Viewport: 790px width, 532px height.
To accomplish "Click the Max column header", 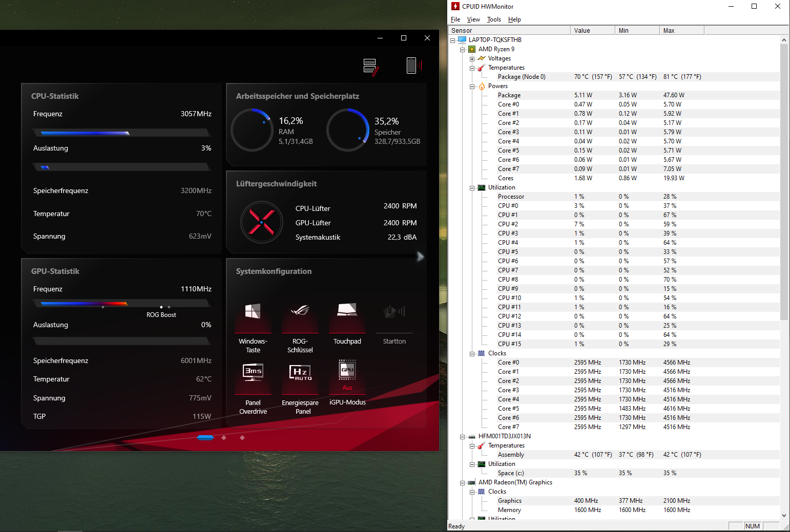I will 682,30.
